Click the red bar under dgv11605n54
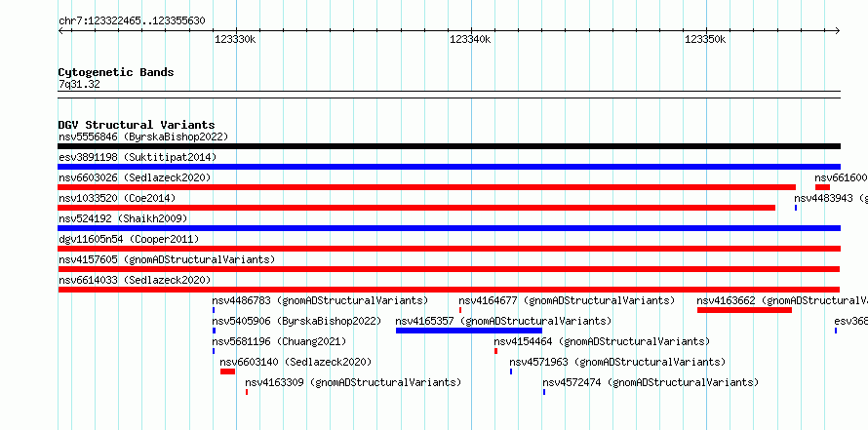Screen dimensions: 868x430 (449, 249)
